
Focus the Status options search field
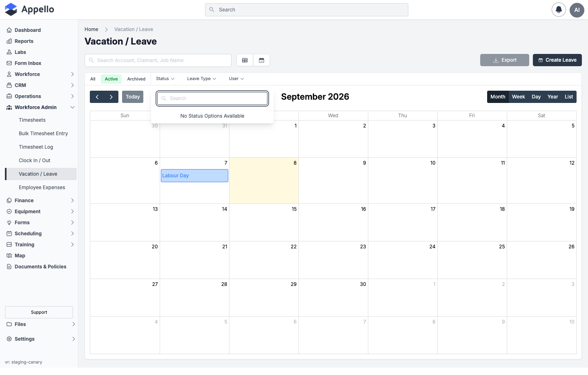point(212,98)
